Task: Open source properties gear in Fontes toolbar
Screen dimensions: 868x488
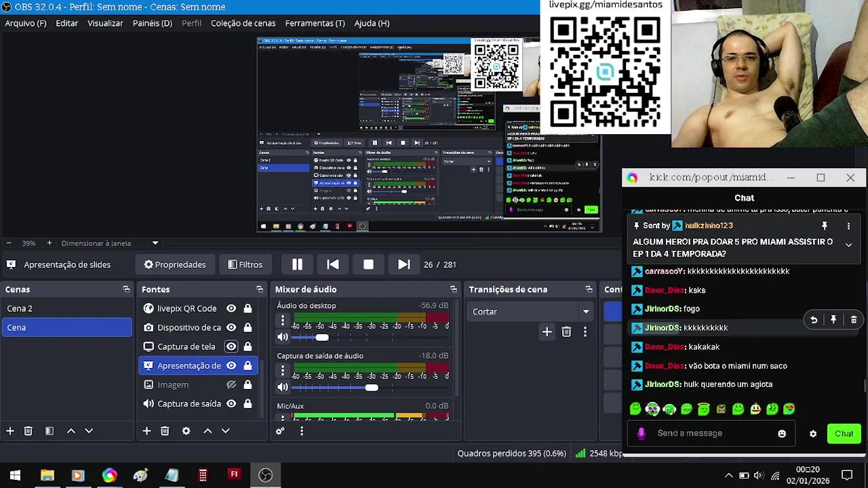Action: tap(186, 431)
